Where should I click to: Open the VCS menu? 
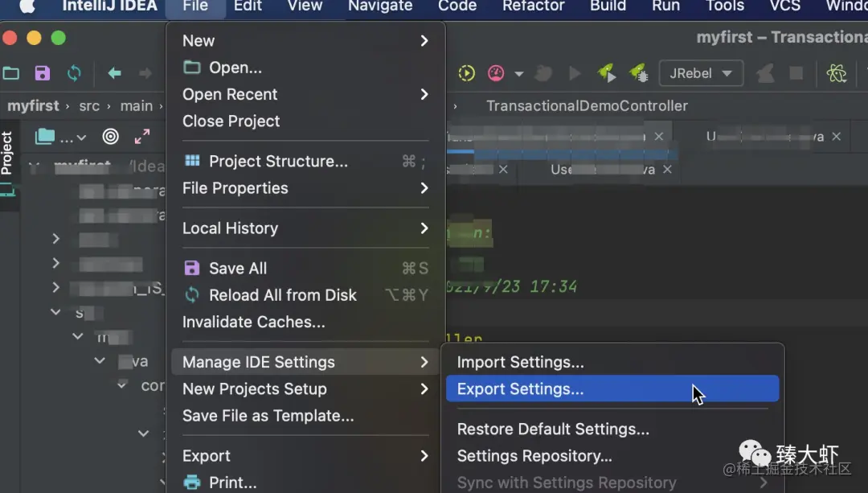(x=785, y=6)
